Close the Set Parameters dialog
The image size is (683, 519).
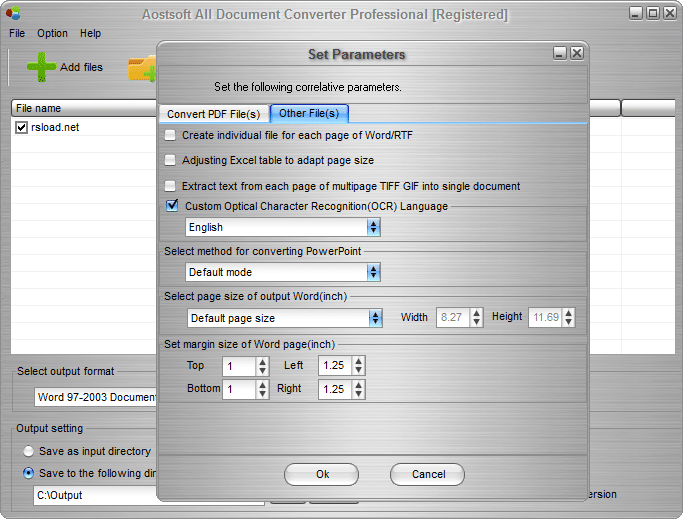[x=577, y=53]
